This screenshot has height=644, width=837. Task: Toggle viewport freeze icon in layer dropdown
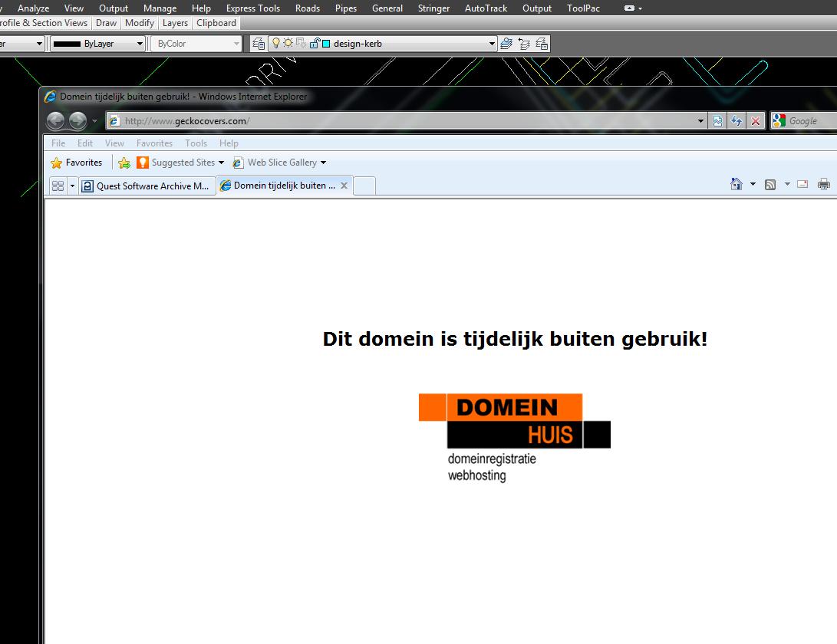pos(301,43)
